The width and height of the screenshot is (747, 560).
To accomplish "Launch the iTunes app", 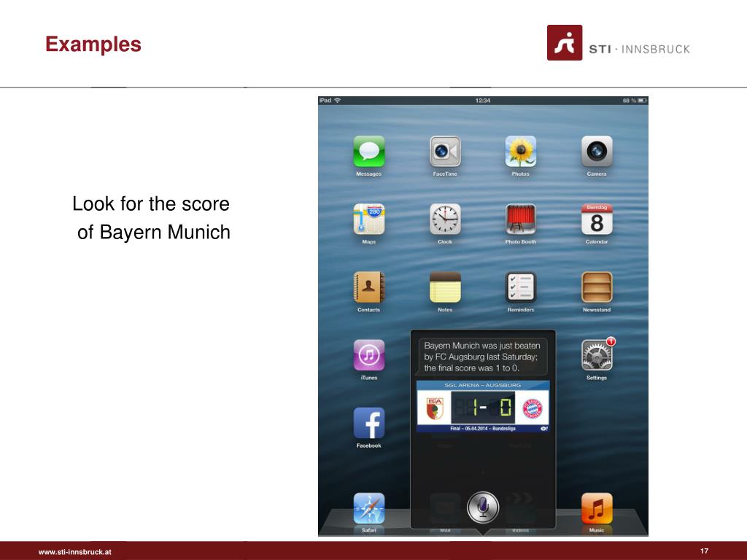I will 368,355.
